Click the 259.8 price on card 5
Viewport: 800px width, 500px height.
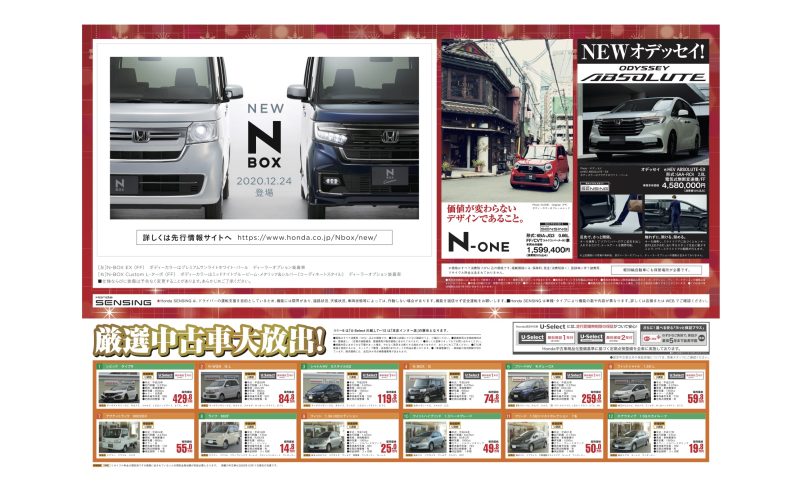coord(592,398)
